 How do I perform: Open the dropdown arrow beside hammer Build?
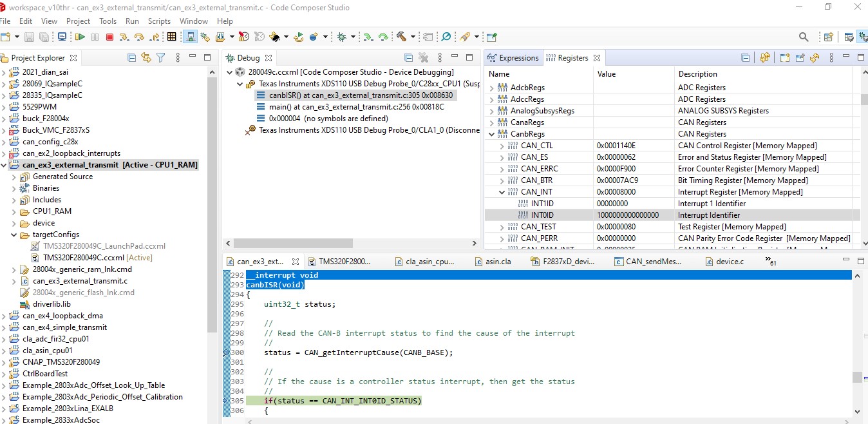[414, 37]
